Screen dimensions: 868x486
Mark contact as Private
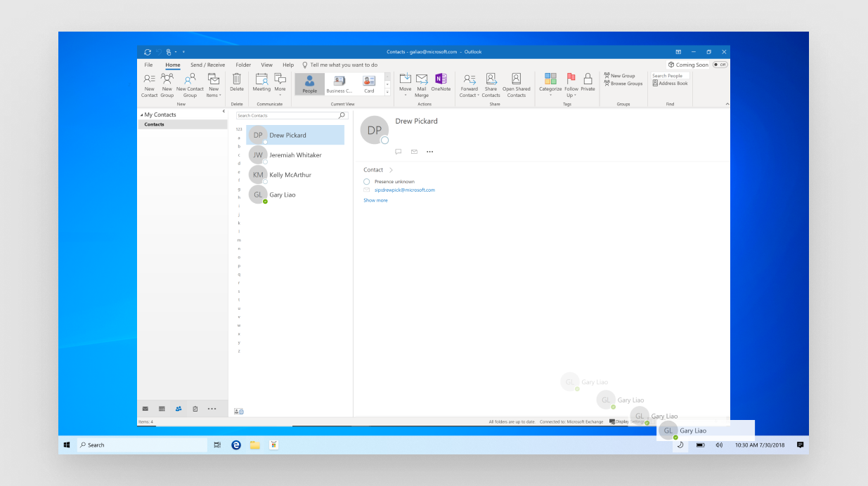coord(588,82)
